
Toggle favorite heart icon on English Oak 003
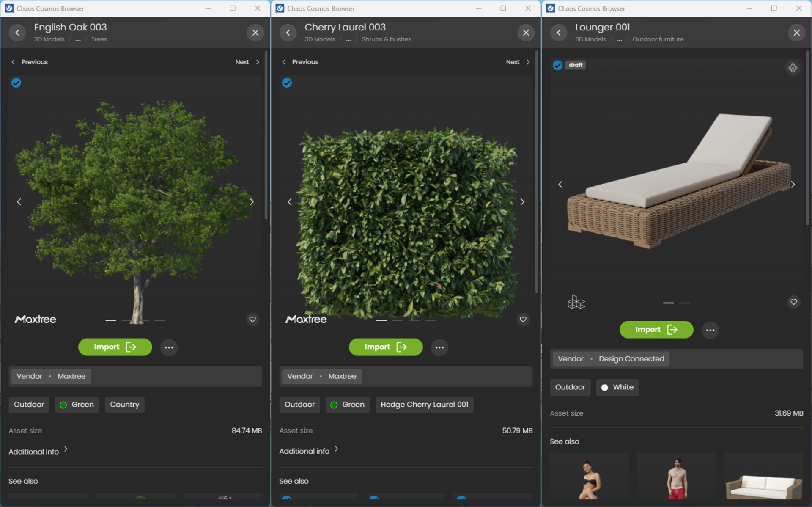252,320
